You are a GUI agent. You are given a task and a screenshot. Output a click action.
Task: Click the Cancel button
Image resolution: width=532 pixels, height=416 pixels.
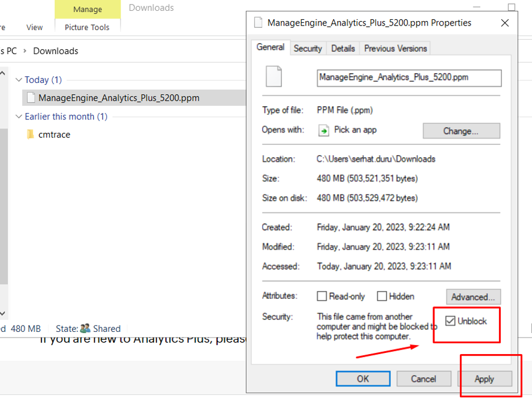point(424,378)
